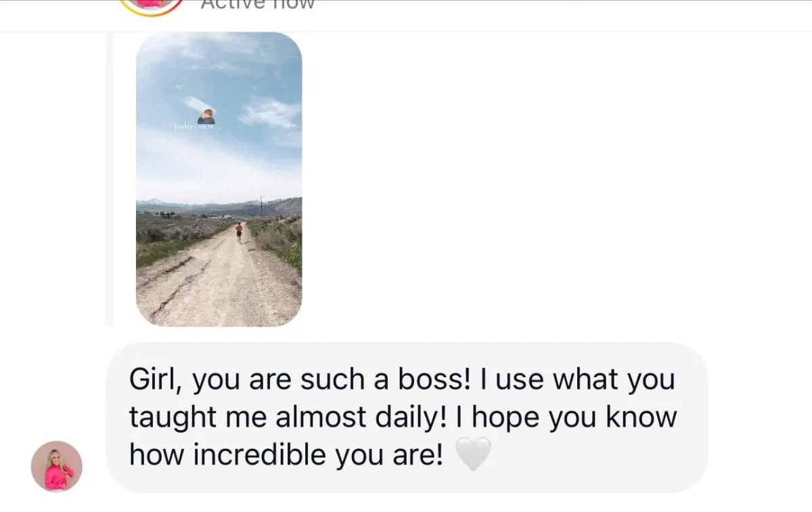Select the "Girl, you are such a boss" message bubble

(407, 417)
